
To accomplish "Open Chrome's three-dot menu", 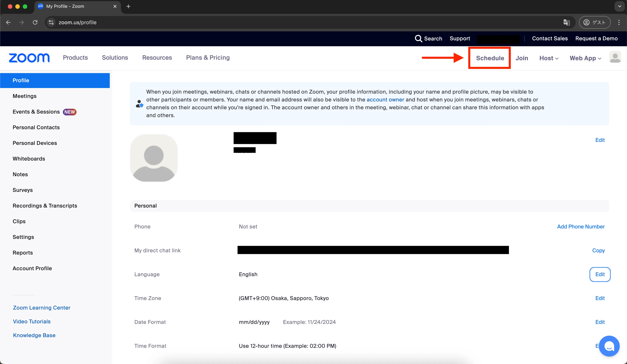I will point(619,22).
